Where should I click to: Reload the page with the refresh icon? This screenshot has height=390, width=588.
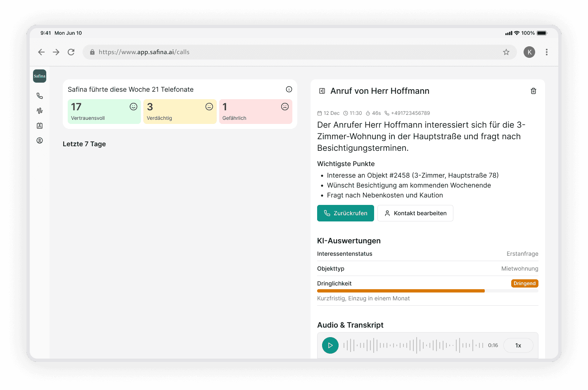[x=71, y=52]
